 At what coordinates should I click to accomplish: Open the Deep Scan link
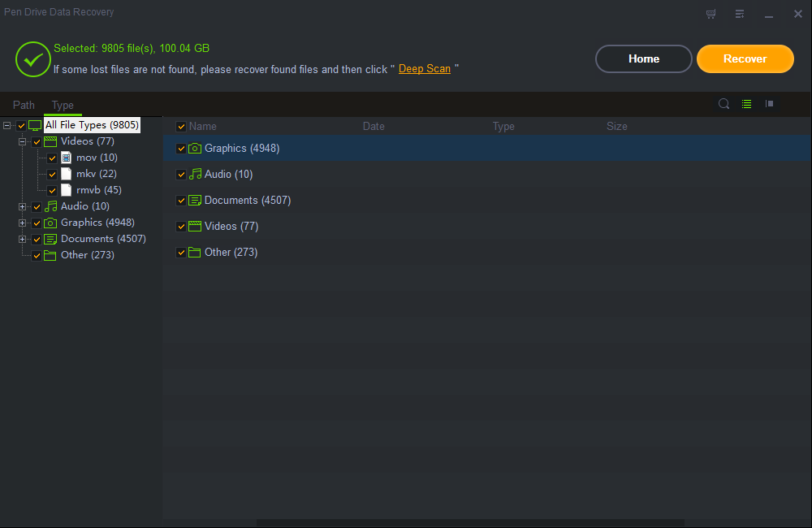[425, 69]
